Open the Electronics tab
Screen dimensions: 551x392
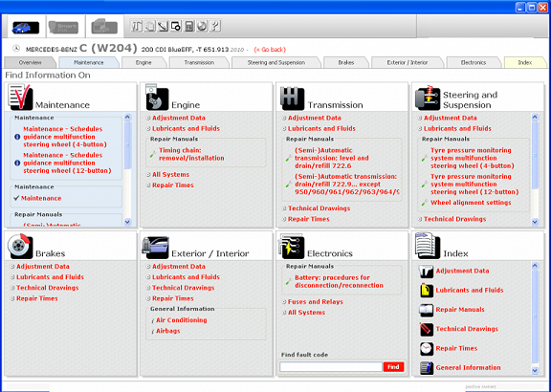pos(474,62)
